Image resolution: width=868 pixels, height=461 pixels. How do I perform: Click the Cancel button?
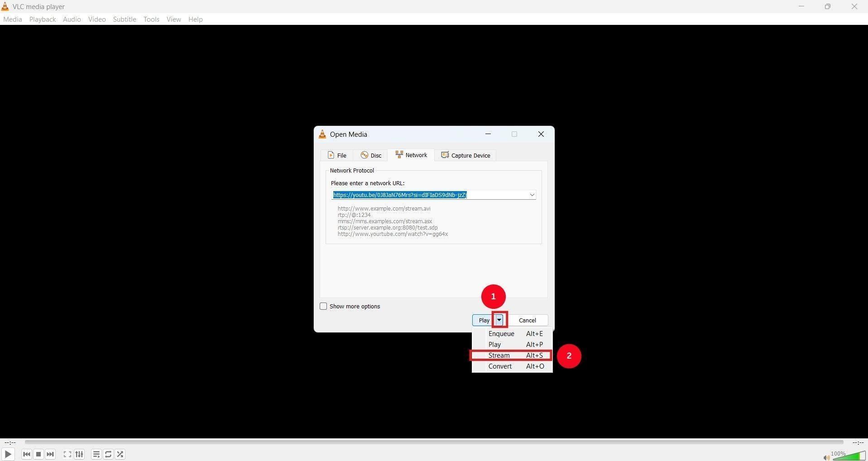[527, 320]
